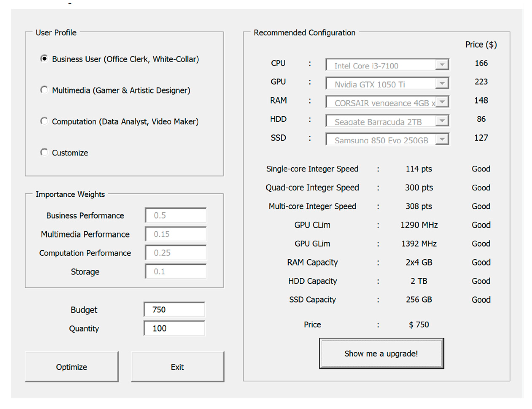The height and width of the screenshot is (409, 532).
Task: Expand the HDD dropdown arrow
Action: [442, 121]
